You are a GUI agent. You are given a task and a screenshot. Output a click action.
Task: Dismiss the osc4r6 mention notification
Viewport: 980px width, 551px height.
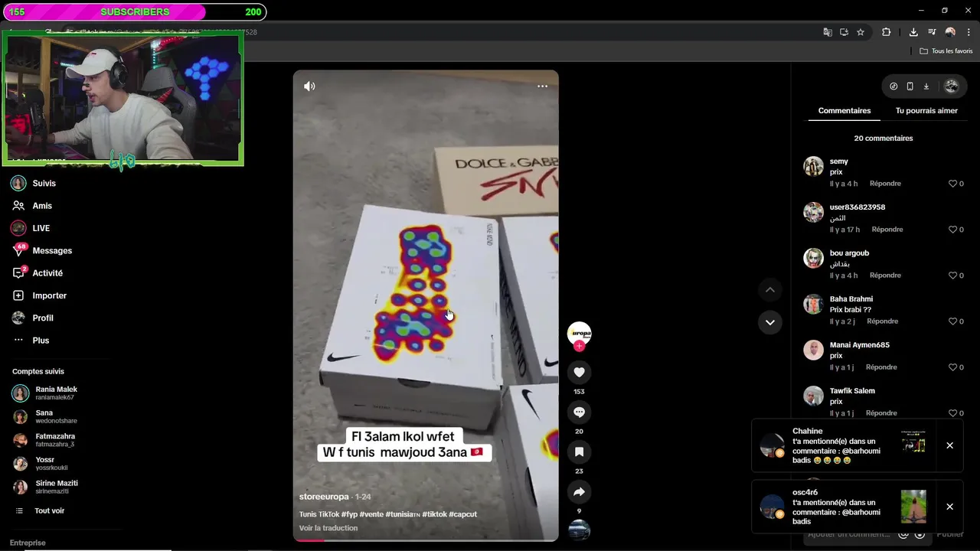tap(949, 507)
